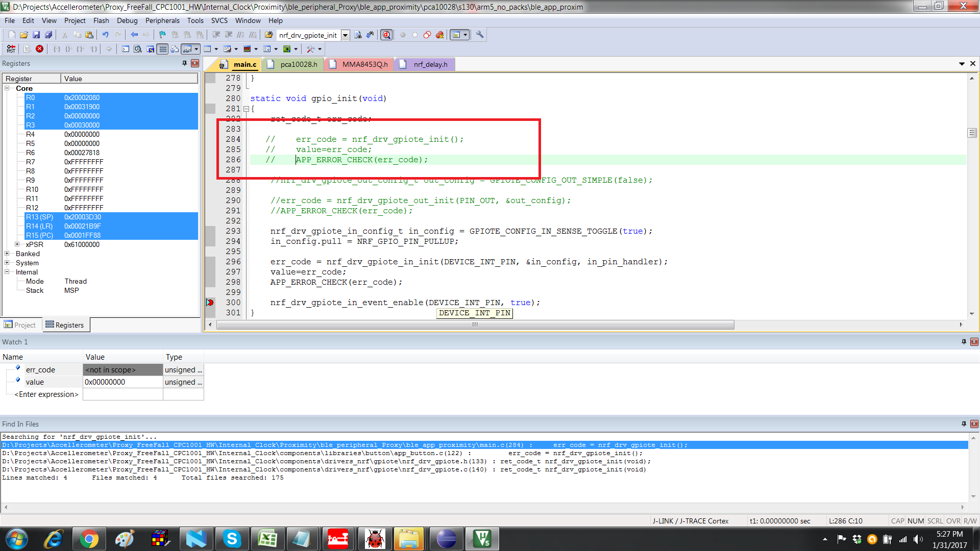Expand the xPSR register

[17, 244]
